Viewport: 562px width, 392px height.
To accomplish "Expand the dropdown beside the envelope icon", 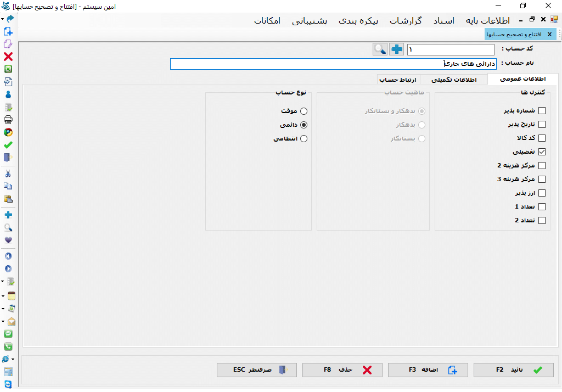I will point(3,322).
